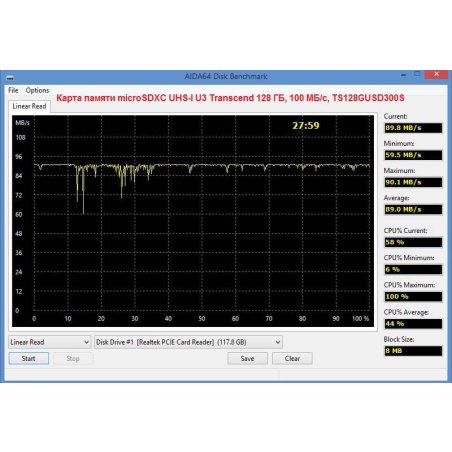
Task: Close the AIDA64 Disk Benchmark window
Action: coord(436,74)
